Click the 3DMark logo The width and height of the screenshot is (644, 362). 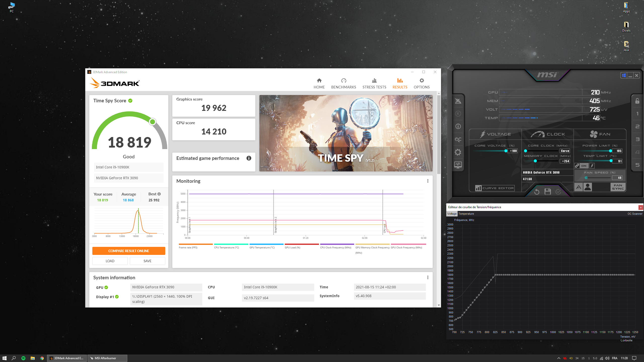(x=115, y=83)
